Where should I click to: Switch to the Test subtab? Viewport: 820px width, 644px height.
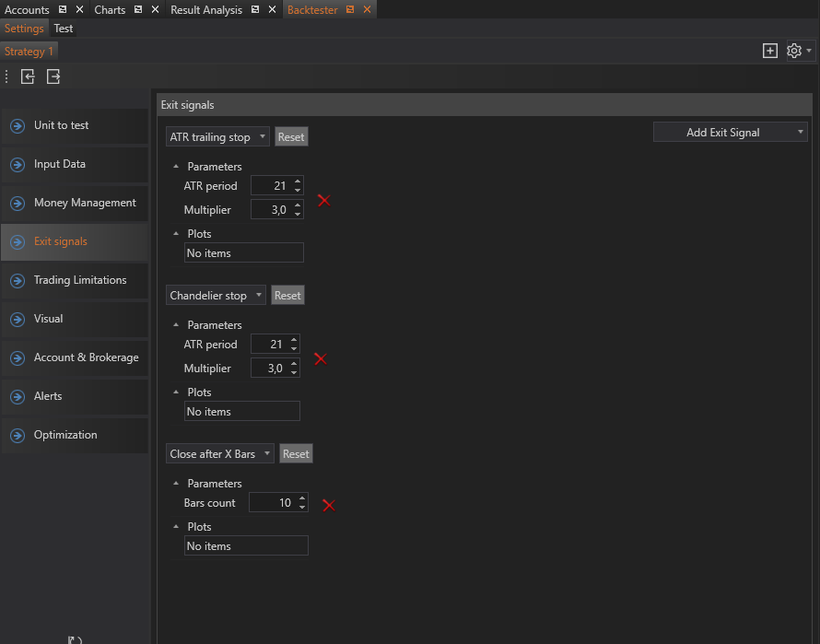(x=64, y=29)
